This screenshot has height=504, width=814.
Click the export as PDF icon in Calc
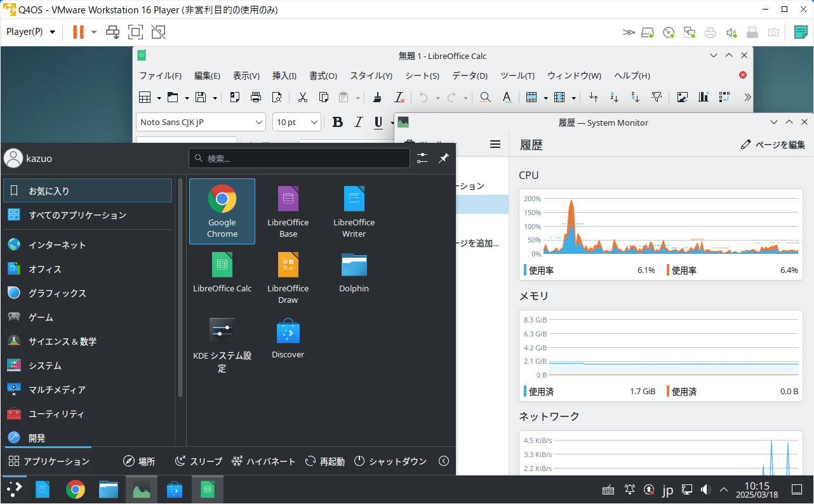click(234, 97)
